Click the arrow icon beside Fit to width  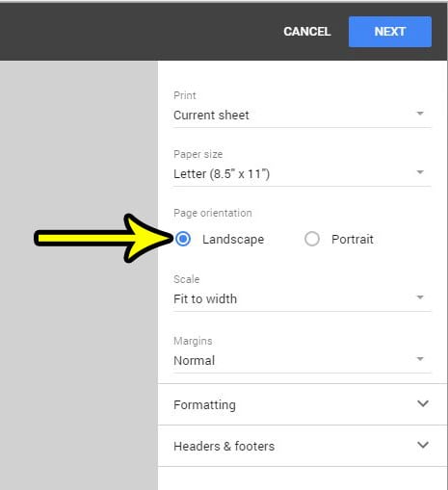420,297
